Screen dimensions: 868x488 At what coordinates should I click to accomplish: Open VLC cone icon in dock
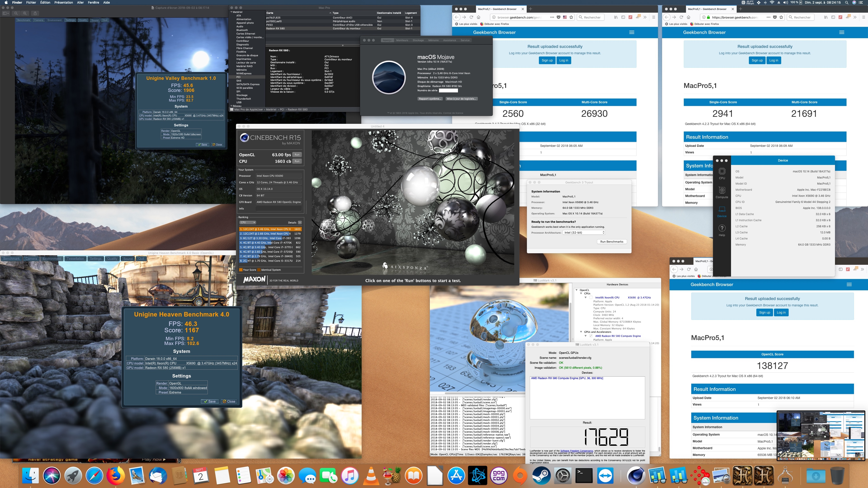pos(371,476)
